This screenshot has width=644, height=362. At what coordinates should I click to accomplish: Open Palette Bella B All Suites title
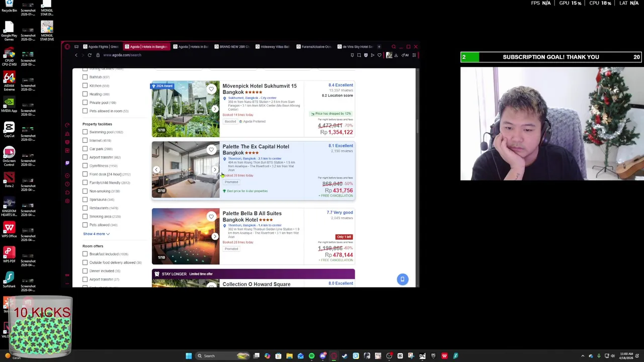[x=252, y=217]
